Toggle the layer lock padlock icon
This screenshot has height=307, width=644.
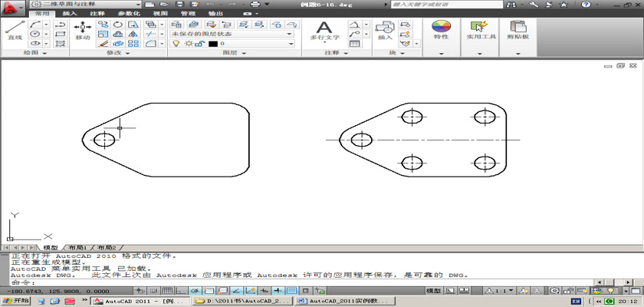198,45
